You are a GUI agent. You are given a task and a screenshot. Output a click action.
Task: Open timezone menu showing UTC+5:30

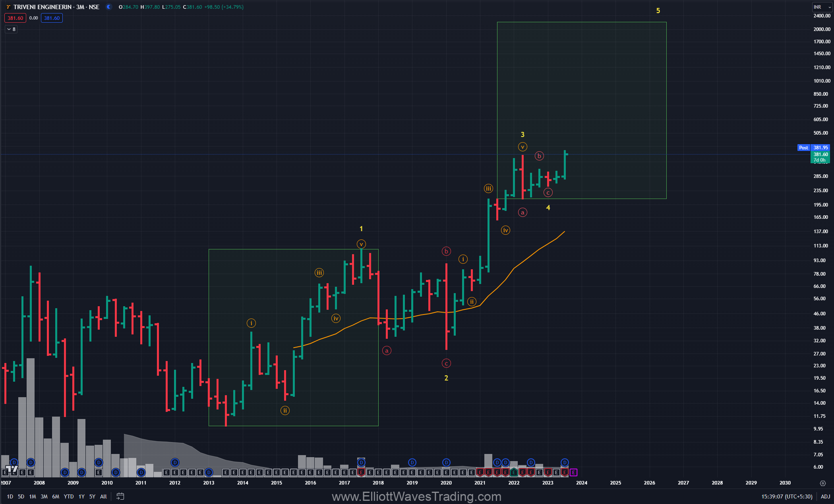coord(787,496)
